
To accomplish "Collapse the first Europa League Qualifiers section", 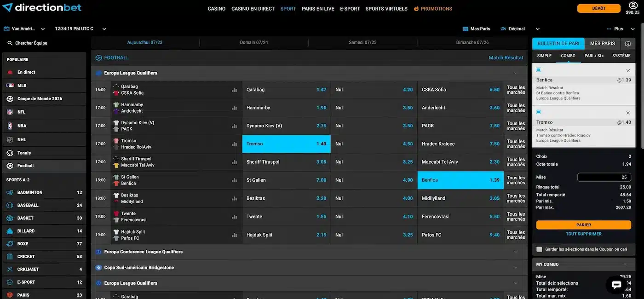I will pos(516,73).
